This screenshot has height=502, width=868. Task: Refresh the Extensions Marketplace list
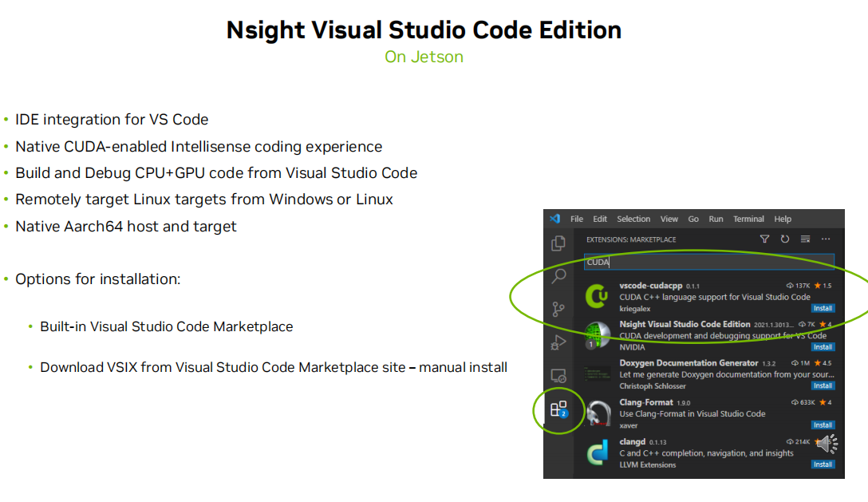pos(785,238)
